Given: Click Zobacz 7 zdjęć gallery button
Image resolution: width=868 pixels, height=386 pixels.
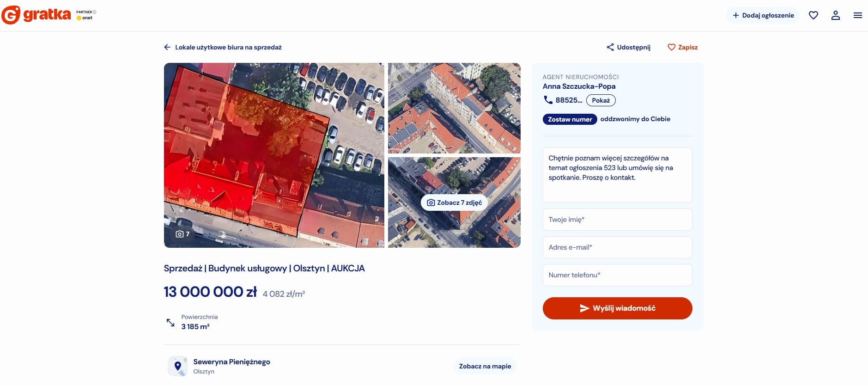Looking at the screenshot, I should pos(454,202).
